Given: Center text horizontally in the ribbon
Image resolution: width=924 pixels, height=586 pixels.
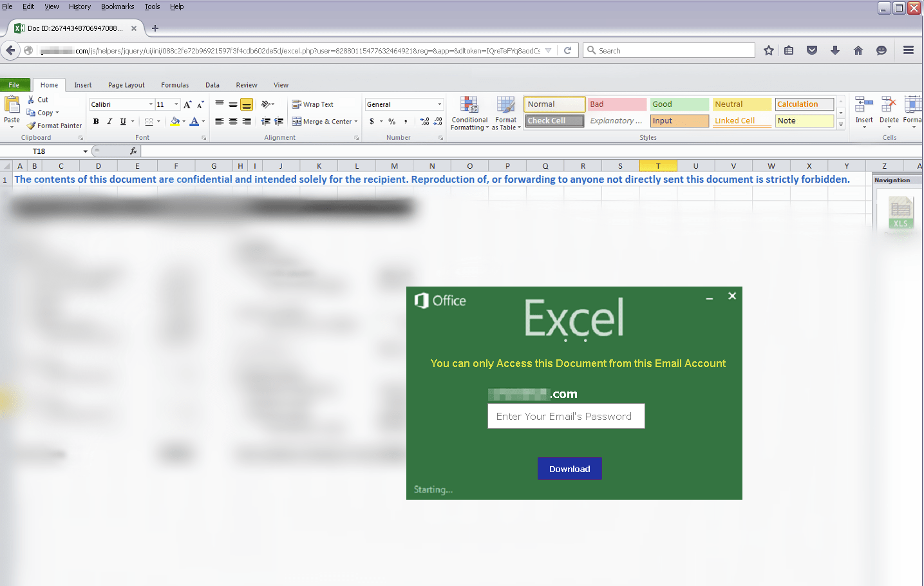Looking at the screenshot, I should pyautogui.click(x=233, y=121).
